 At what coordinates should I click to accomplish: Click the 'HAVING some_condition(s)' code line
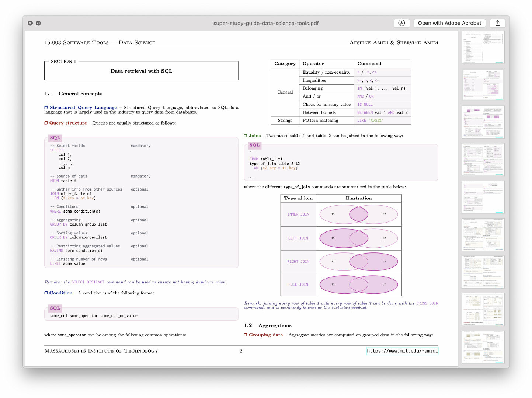[76, 251]
